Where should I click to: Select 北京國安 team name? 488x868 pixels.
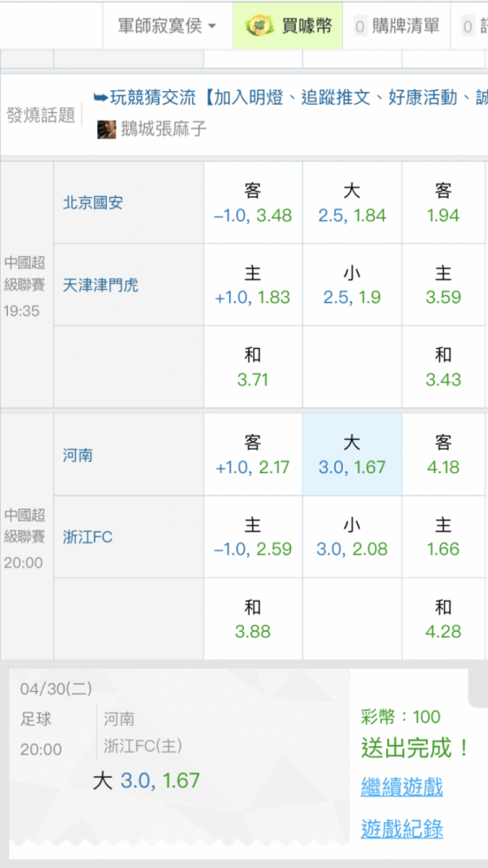coord(93,202)
